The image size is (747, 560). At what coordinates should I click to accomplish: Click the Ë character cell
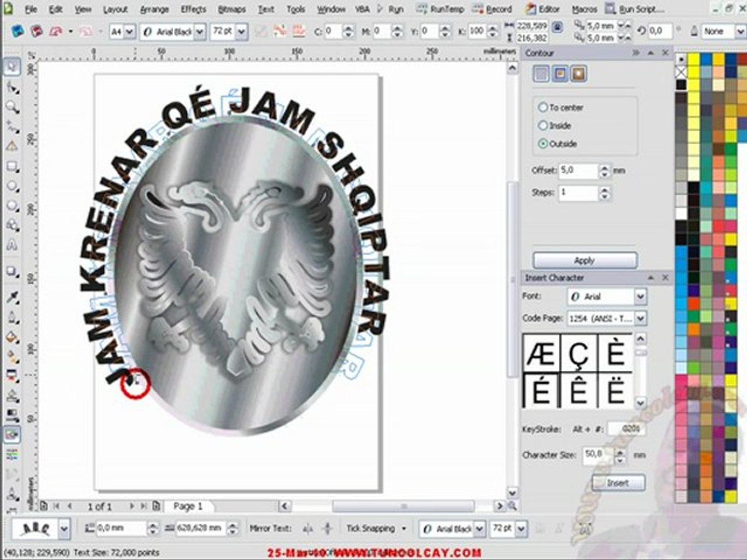click(615, 390)
